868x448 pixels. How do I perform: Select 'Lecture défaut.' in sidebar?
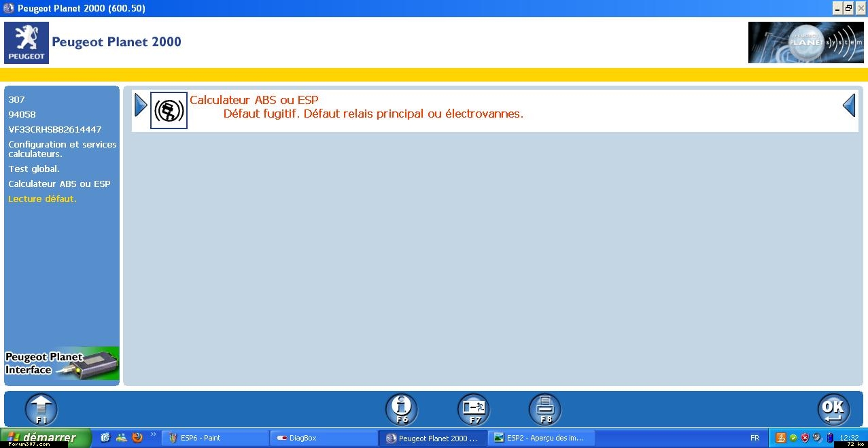tap(42, 199)
